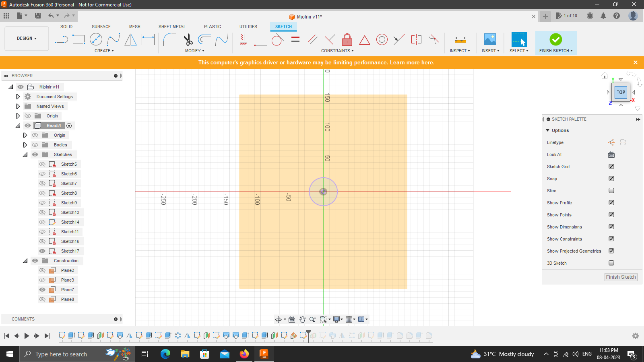Screen dimensions: 644x362
Task: Expand the Named Views folder
Action: tap(18, 106)
